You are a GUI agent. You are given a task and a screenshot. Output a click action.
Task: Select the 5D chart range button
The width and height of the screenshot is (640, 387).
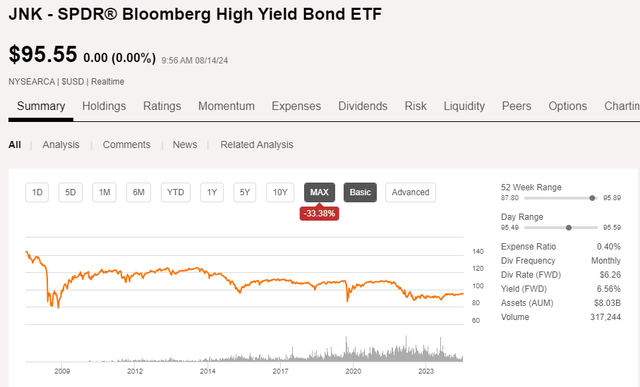(x=71, y=192)
